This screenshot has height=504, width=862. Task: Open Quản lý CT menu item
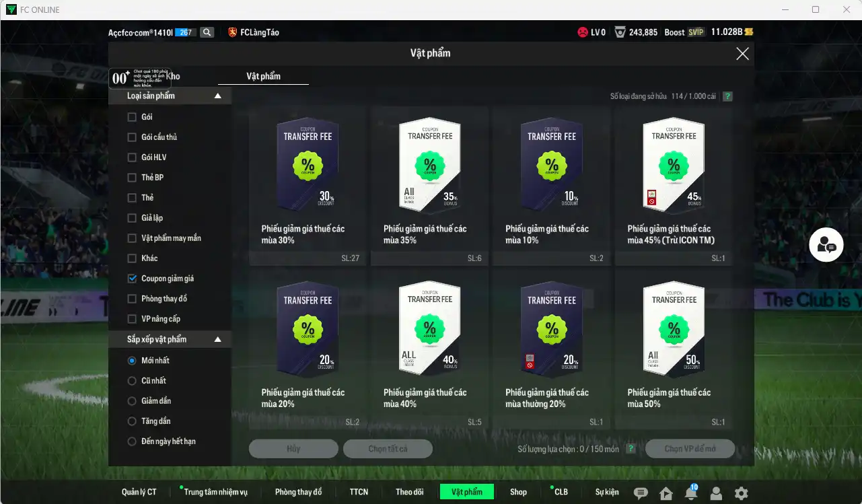tap(139, 492)
